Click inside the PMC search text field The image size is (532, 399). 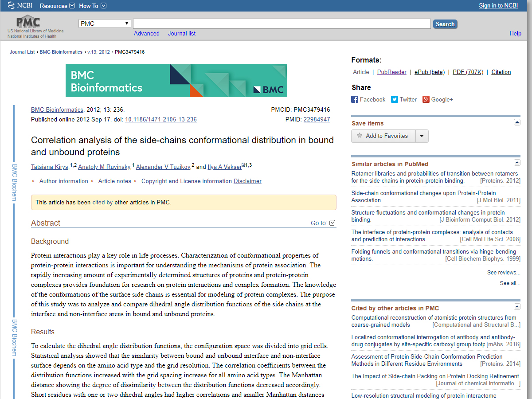282,24
